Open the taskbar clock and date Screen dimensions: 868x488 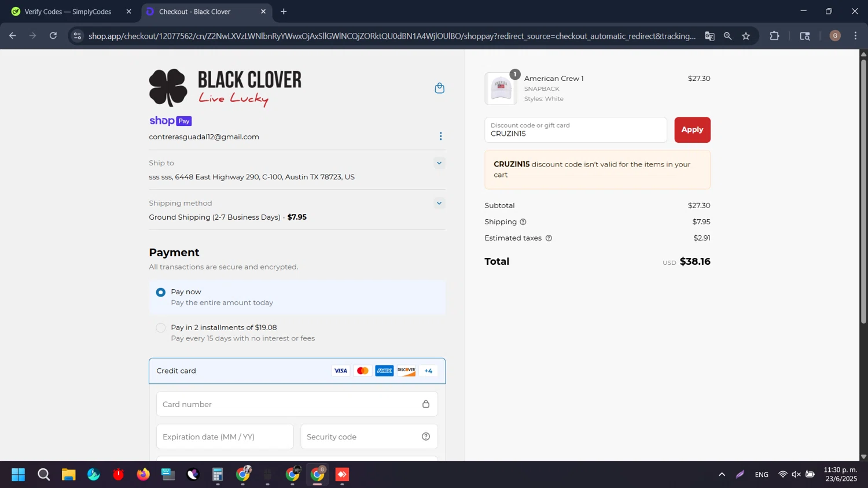tap(840, 474)
